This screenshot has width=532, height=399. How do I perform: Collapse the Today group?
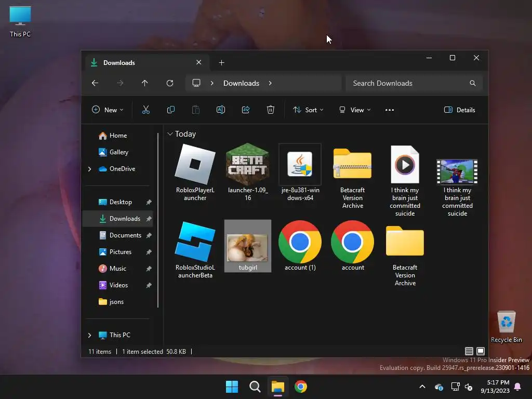click(170, 134)
